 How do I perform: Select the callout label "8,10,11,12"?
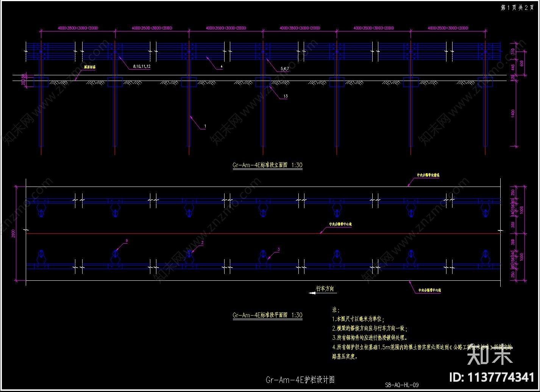[x=142, y=67]
